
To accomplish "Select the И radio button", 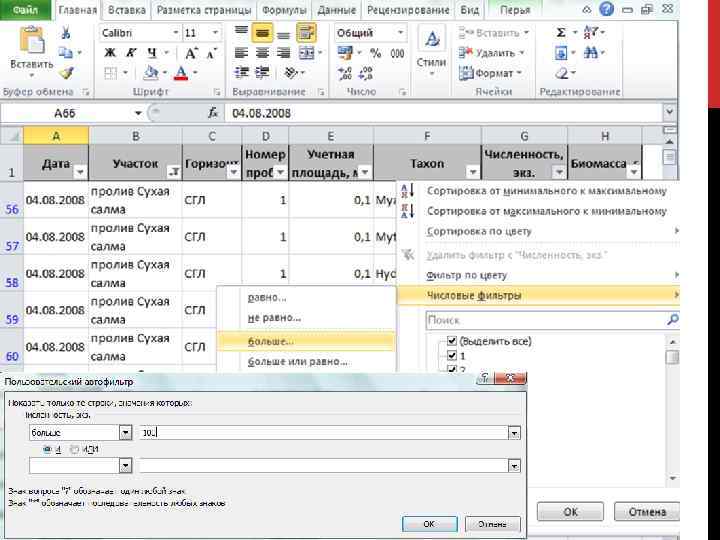I will click(47, 450).
